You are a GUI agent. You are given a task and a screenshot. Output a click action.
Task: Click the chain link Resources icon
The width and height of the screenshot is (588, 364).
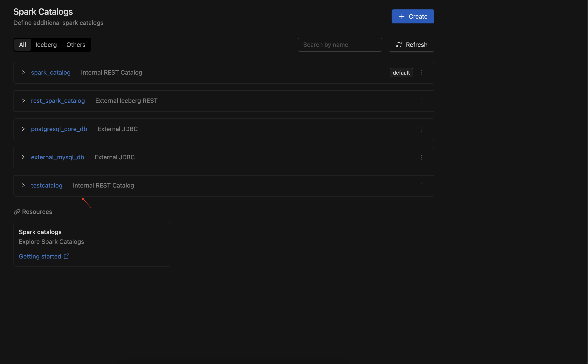click(x=16, y=212)
